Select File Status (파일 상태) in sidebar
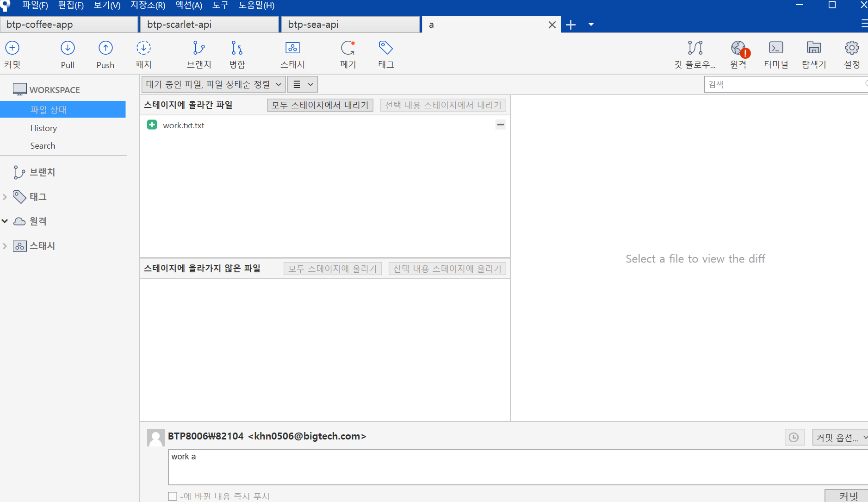868x502 pixels. tap(63, 109)
